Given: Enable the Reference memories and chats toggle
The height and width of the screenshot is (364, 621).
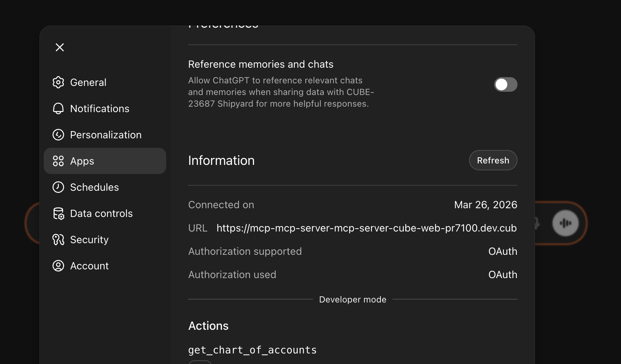Looking at the screenshot, I should click(505, 84).
